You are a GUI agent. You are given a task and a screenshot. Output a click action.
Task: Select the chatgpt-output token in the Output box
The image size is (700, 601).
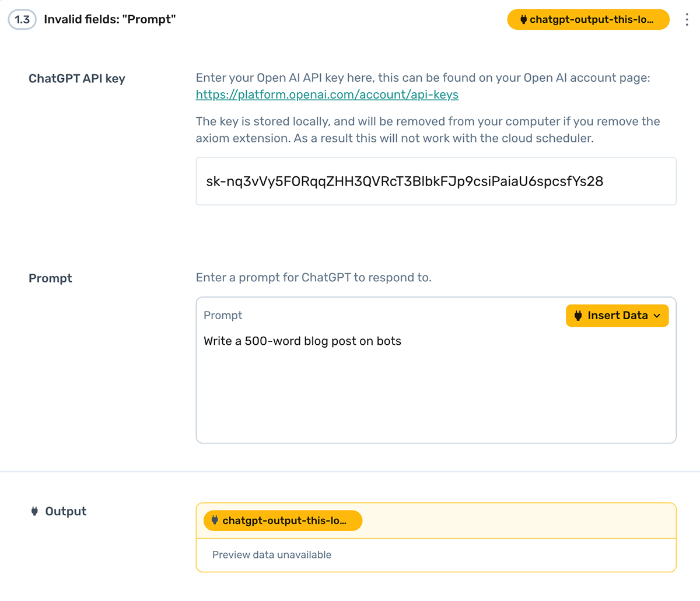pos(284,520)
